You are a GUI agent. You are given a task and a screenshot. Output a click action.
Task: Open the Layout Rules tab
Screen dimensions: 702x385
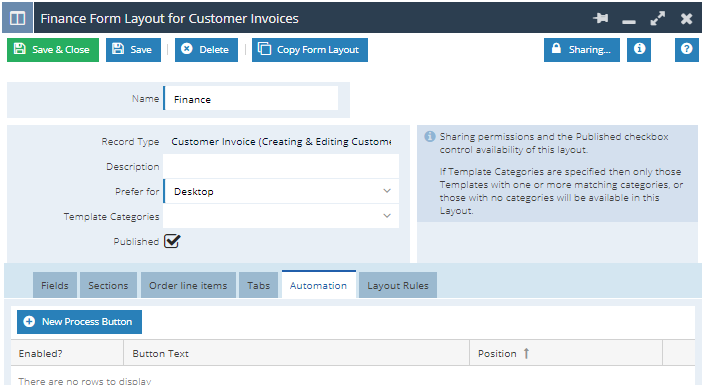pyautogui.click(x=398, y=285)
